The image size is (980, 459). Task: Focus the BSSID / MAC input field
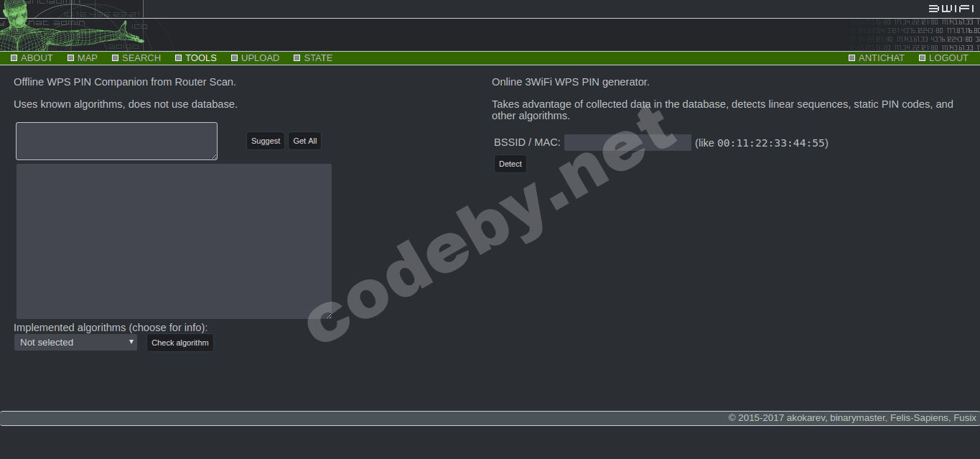[627, 143]
